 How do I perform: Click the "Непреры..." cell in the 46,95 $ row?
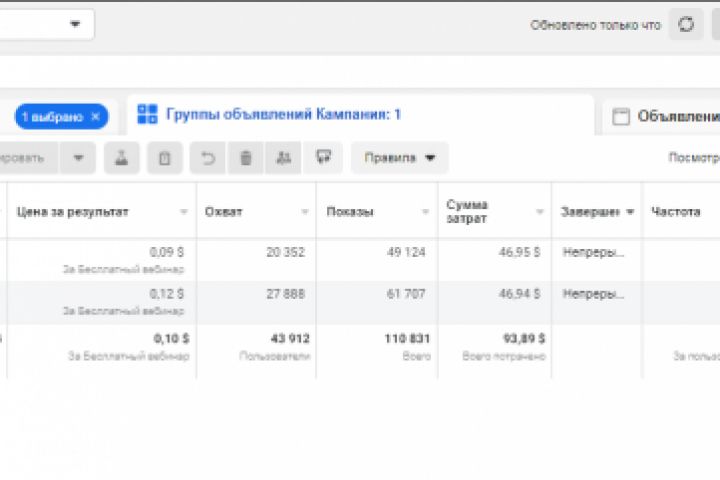pos(593,252)
